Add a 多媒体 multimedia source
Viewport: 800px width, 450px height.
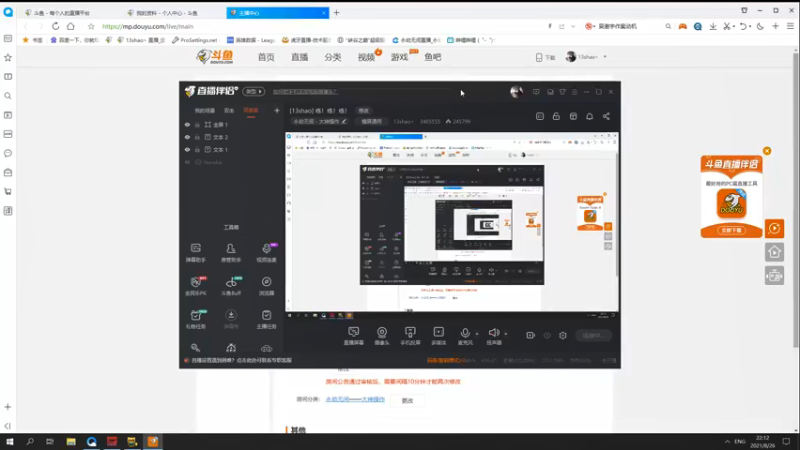[x=438, y=336]
